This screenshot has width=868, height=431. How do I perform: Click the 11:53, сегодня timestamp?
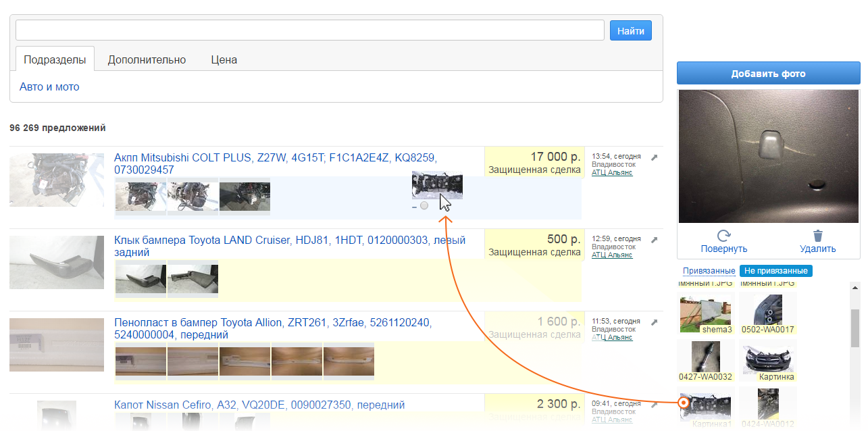click(x=616, y=321)
